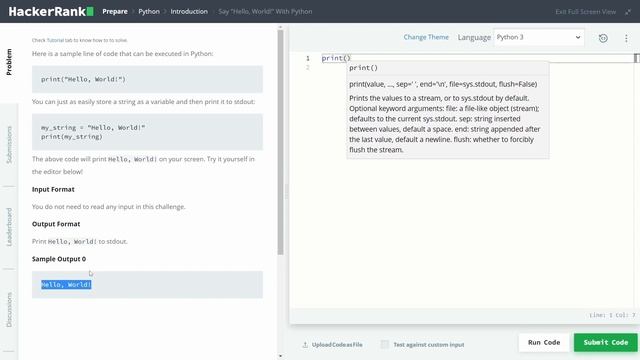This screenshot has width=640, height=360.
Task: Click Upload Code as File text
Action: pos(337,344)
